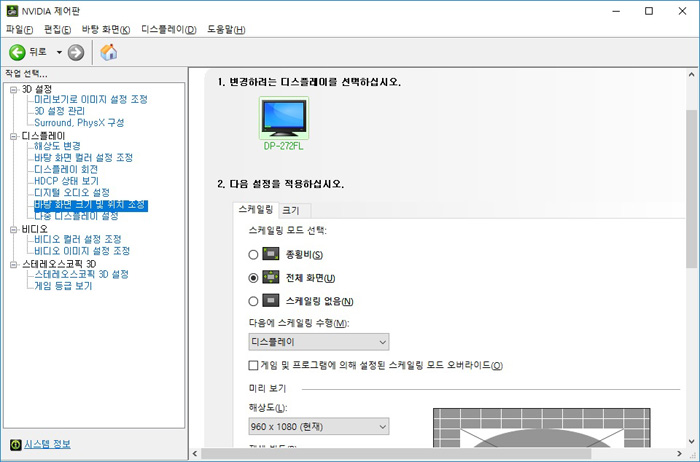
Task: Open 비디오 컬러 설정 조정 page
Action: pos(78,239)
